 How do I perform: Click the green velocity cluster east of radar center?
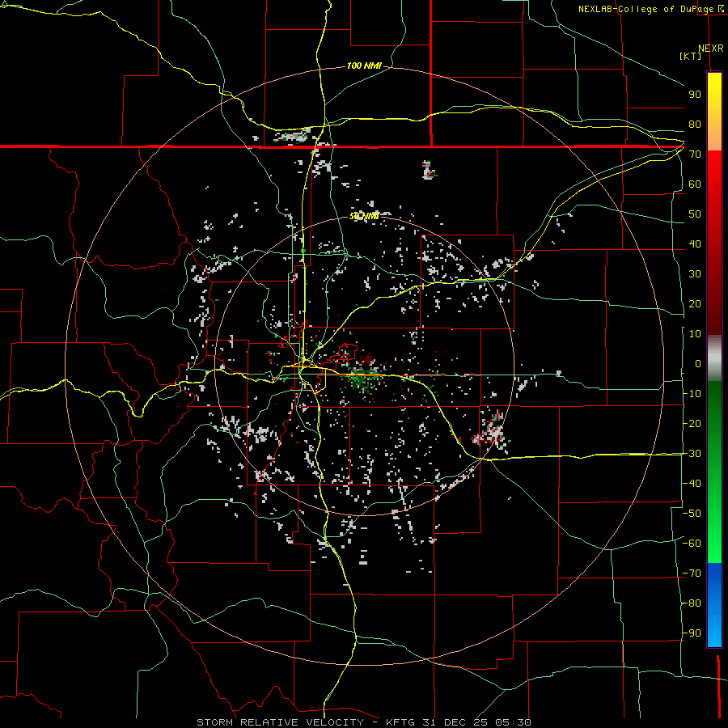click(x=363, y=379)
